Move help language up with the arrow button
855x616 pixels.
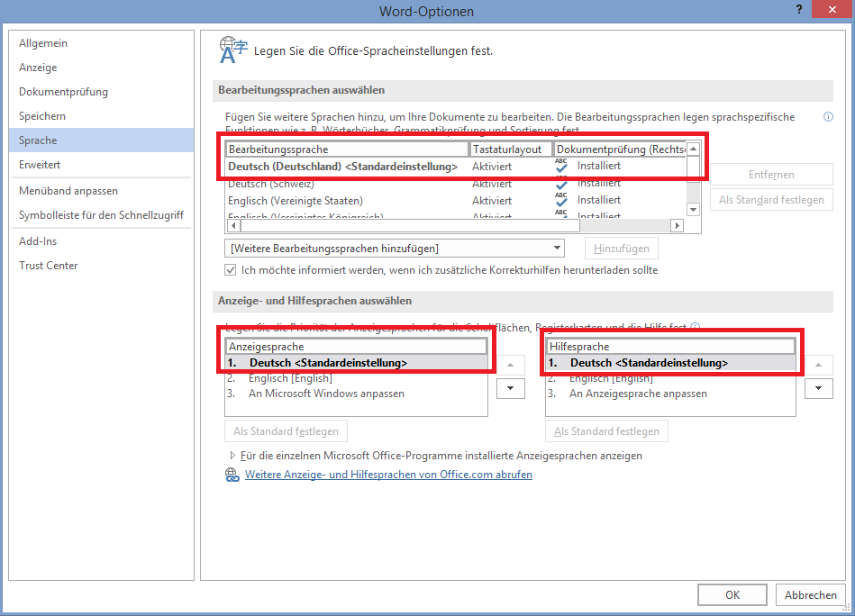(818, 365)
